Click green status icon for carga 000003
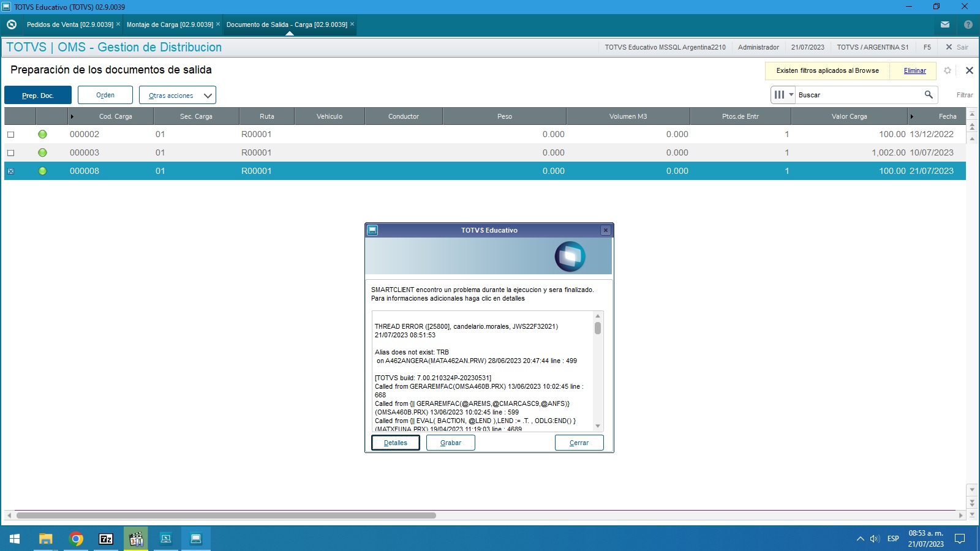The width and height of the screenshot is (980, 551). tap(42, 152)
